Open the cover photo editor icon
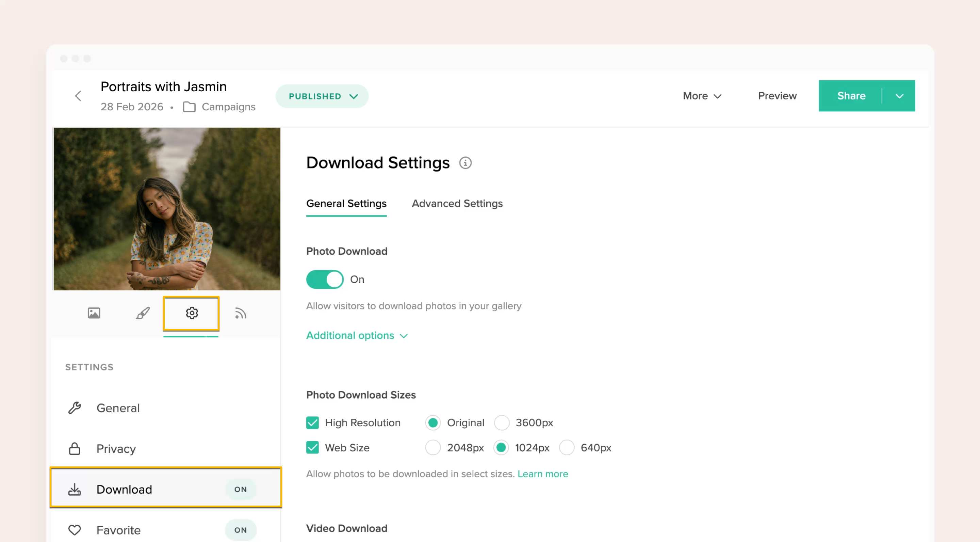980x542 pixels. [x=94, y=313]
